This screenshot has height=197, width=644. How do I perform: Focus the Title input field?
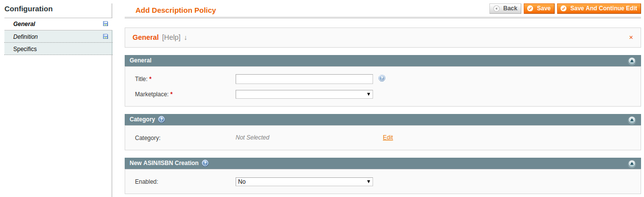point(304,79)
